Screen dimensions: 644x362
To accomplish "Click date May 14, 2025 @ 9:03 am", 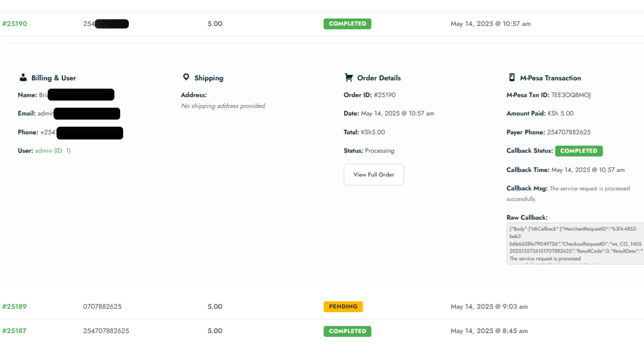I will pyautogui.click(x=489, y=306).
